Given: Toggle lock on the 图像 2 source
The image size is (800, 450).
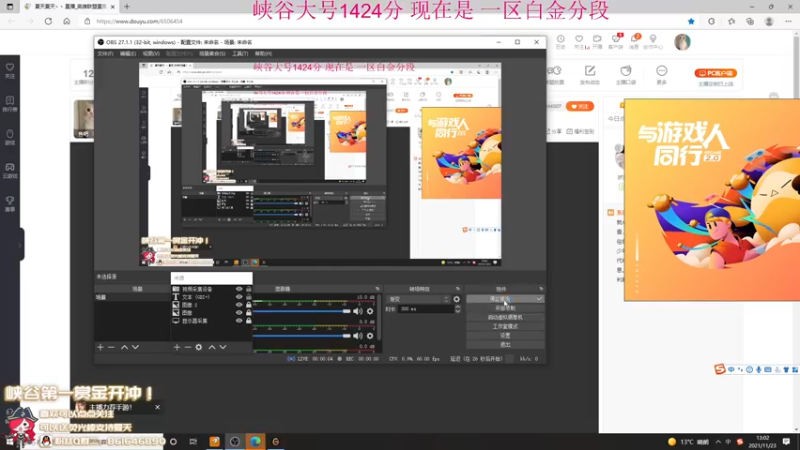Looking at the screenshot, I should tap(248, 305).
